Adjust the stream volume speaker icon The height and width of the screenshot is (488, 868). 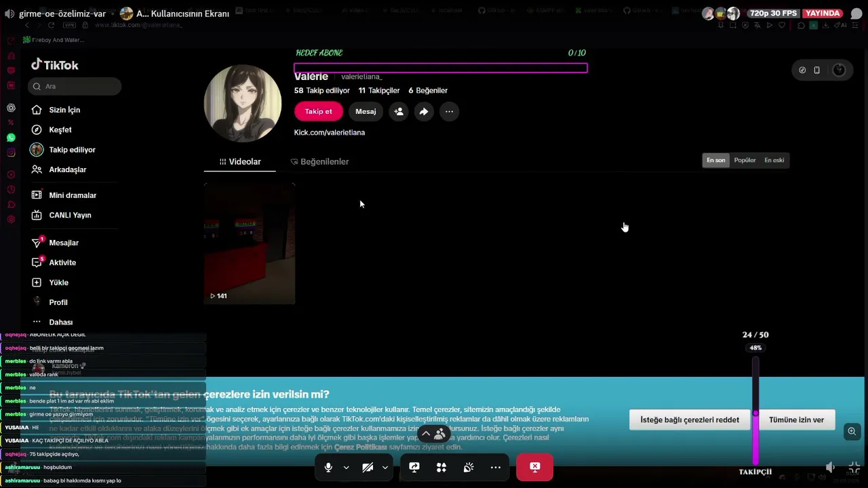point(830,467)
